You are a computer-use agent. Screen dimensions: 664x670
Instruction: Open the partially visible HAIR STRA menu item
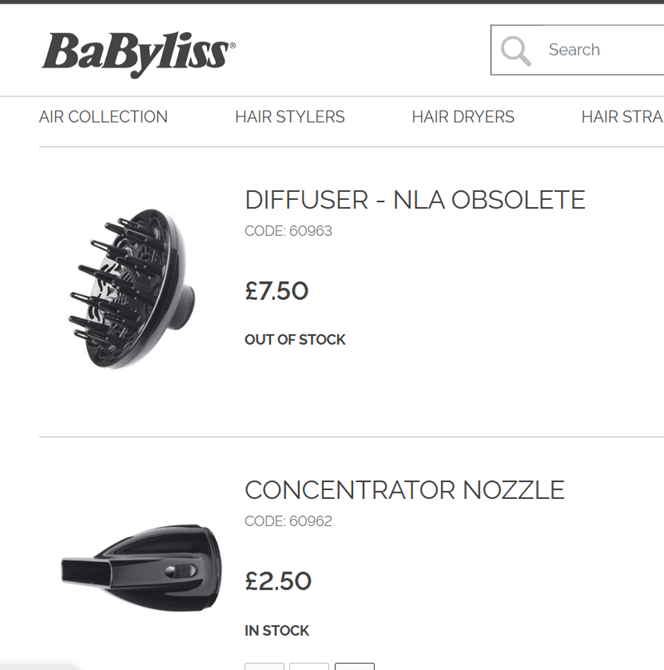pyautogui.click(x=622, y=117)
